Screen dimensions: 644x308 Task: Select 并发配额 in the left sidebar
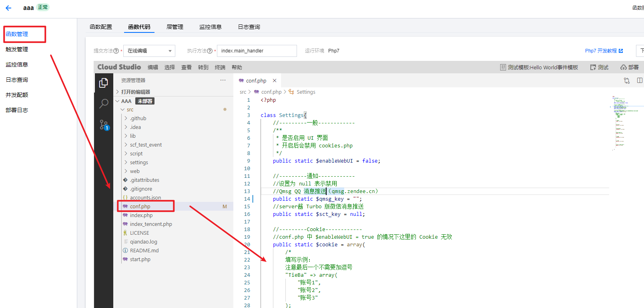click(x=17, y=95)
